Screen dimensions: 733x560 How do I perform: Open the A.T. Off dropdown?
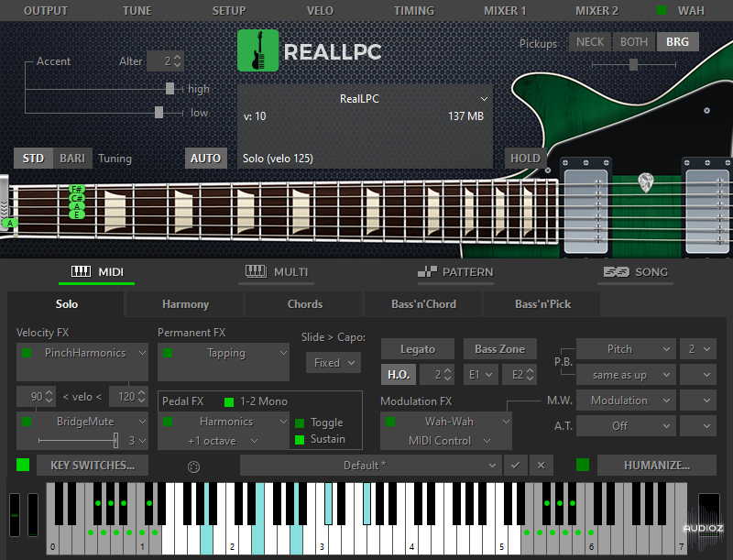point(626,426)
